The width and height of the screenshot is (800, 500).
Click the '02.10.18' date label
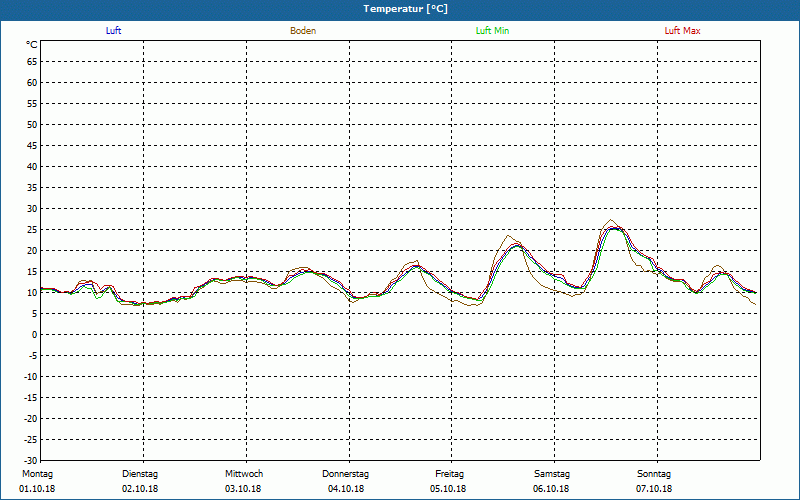tap(140, 489)
